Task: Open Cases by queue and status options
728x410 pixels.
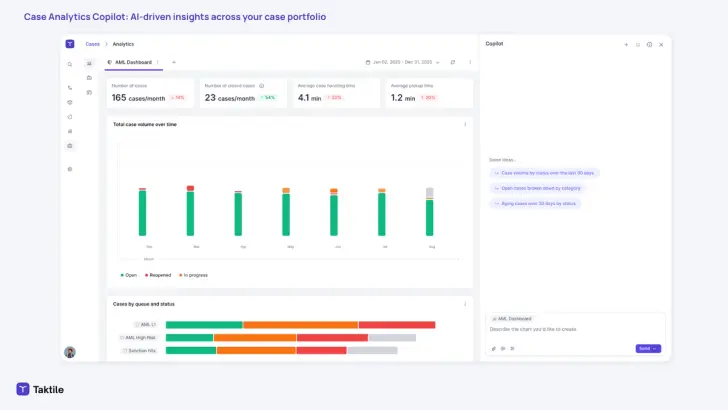Action: click(x=465, y=304)
